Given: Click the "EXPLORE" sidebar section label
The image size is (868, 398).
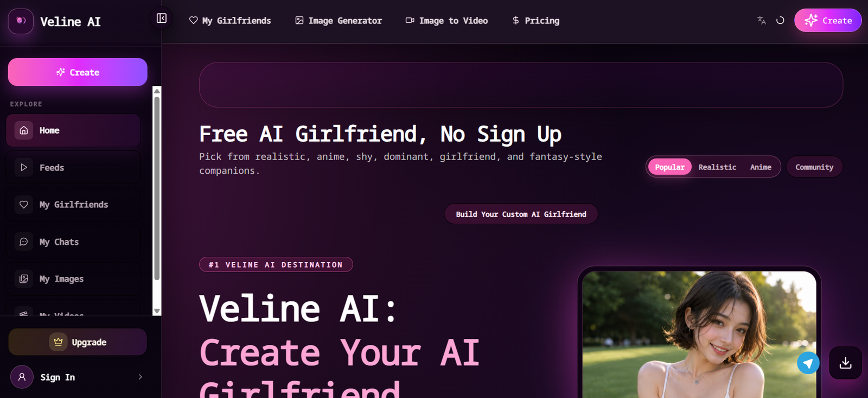Looking at the screenshot, I should [x=26, y=104].
